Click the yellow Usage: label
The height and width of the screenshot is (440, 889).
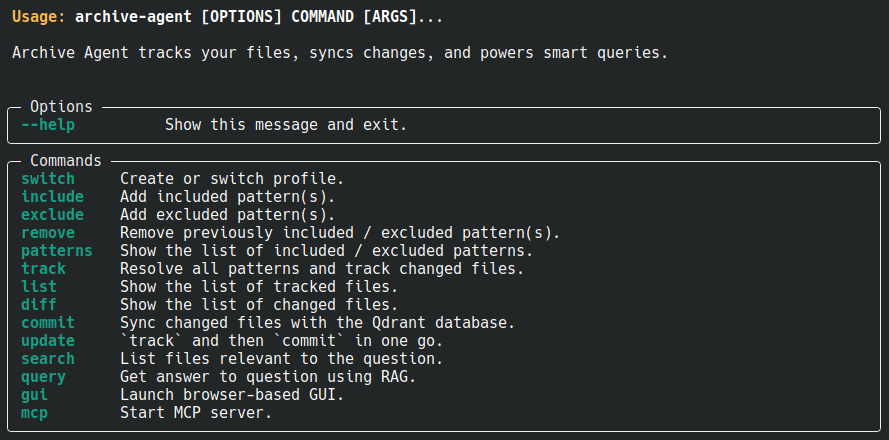39,17
